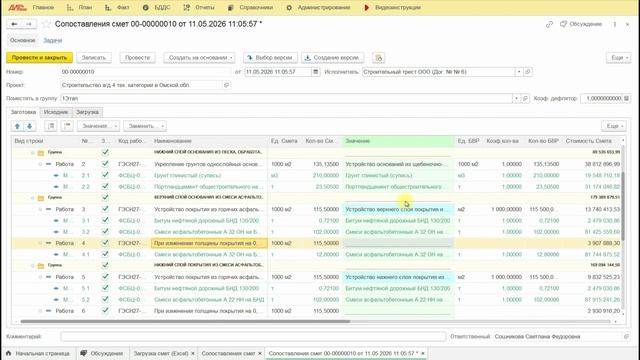Add document to favorites with star

pos(47,24)
